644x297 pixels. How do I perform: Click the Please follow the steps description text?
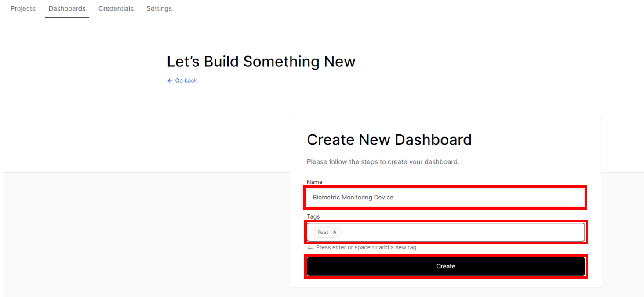[383, 161]
